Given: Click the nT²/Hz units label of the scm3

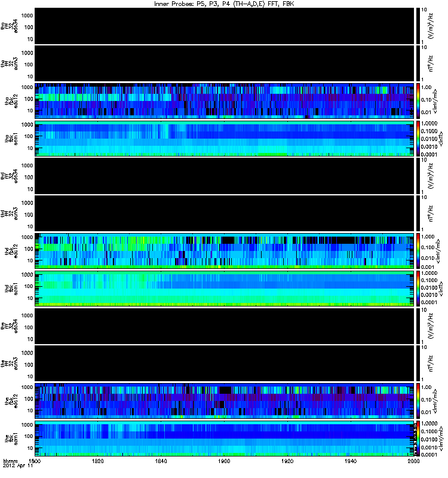Looking at the screenshot, I should click(431, 364).
